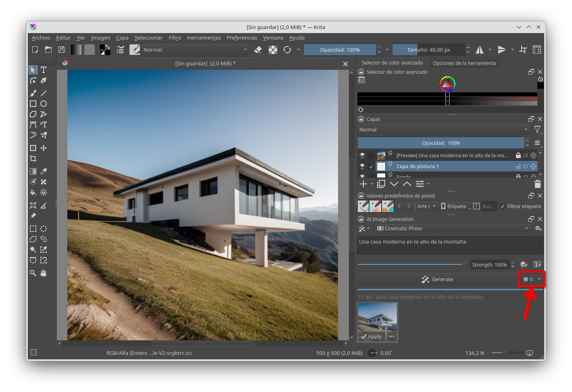Select the Text tool in the toolbox
This screenshot has height=392, width=572.
click(44, 70)
